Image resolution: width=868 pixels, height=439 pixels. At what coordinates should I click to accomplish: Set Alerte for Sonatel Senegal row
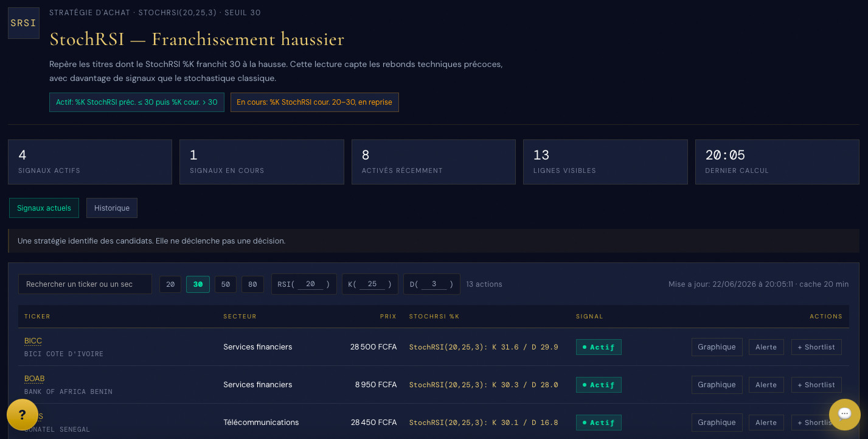point(766,423)
